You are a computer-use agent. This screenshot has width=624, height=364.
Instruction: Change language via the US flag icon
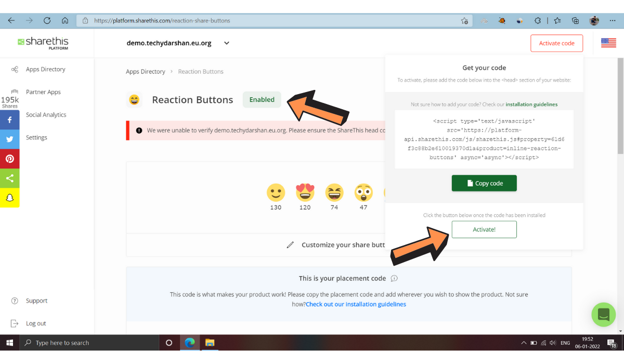point(608,43)
